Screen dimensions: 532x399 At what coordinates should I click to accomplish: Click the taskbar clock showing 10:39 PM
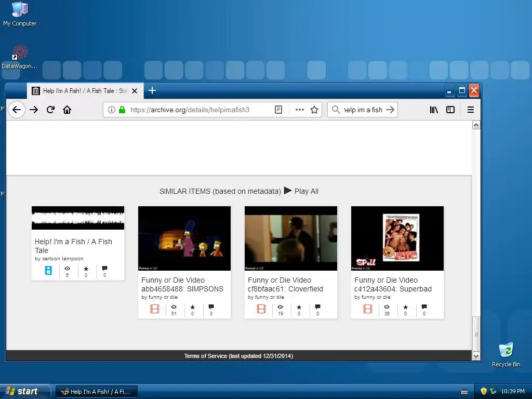513,391
